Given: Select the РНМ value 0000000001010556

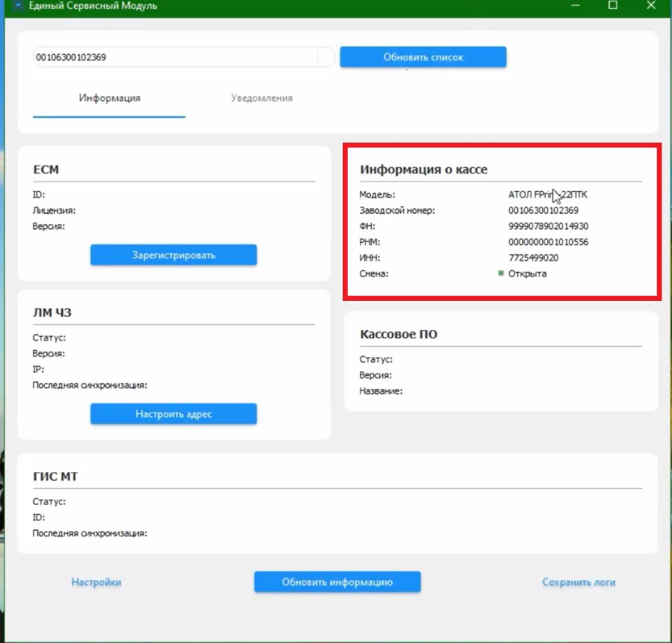Looking at the screenshot, I should point(548,242).
